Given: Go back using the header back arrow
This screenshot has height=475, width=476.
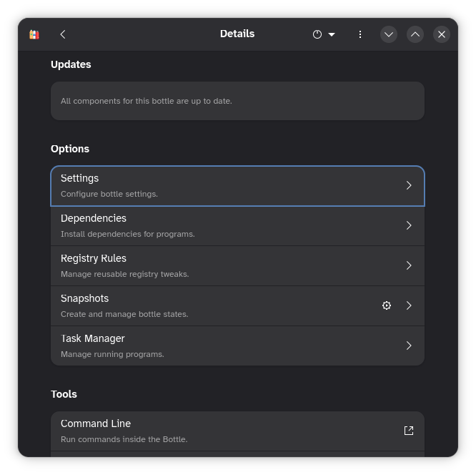Looking at the screenshot, I should pyautogui.click(x=63, y=34).
